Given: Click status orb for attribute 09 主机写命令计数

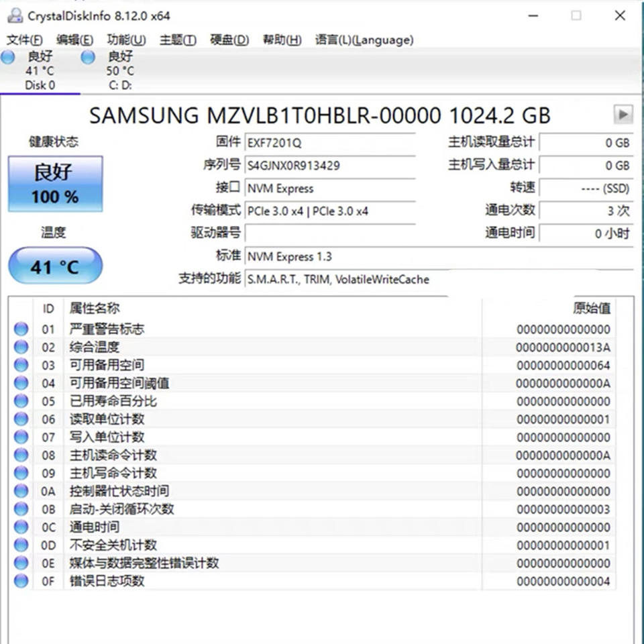Looking at the screenshot, I should [21, 473].
